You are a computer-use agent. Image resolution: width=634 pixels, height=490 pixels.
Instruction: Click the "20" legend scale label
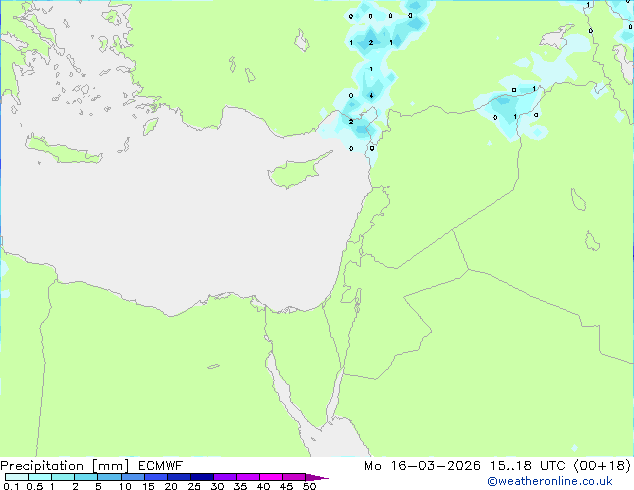pos(171,486)
